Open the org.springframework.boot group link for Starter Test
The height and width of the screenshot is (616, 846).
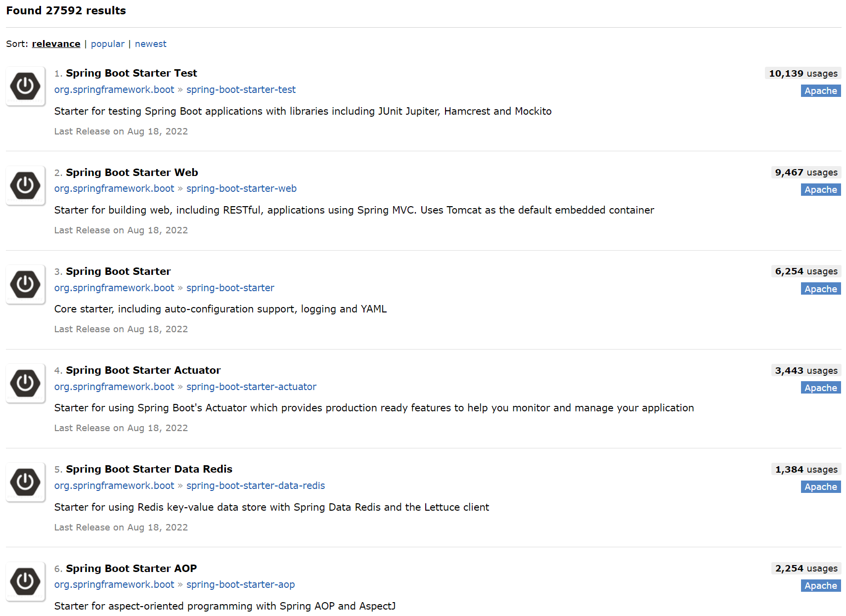pyautogui.click(x=114, y=89)
